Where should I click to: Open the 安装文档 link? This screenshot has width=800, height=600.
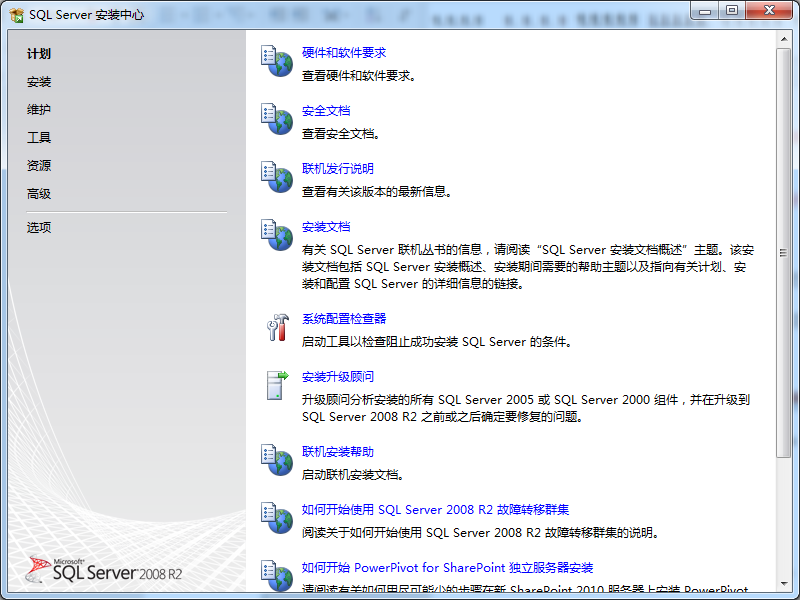[326, 227]
